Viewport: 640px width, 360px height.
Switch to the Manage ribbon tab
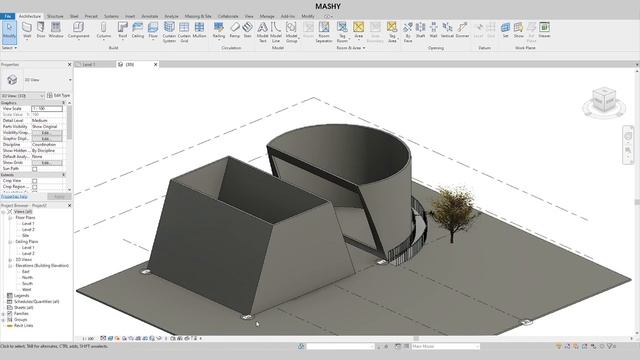pos(267,16)
